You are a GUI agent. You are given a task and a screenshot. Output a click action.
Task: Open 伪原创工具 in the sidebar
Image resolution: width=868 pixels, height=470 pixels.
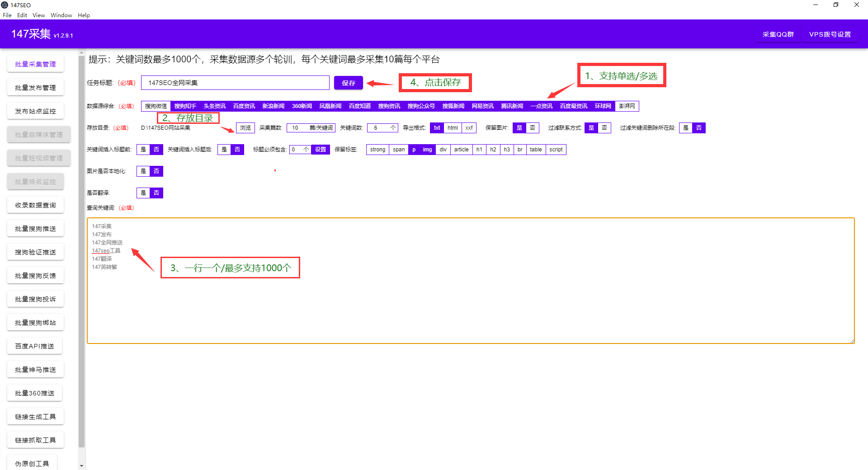pyautogui.click(x=32, y=464)
